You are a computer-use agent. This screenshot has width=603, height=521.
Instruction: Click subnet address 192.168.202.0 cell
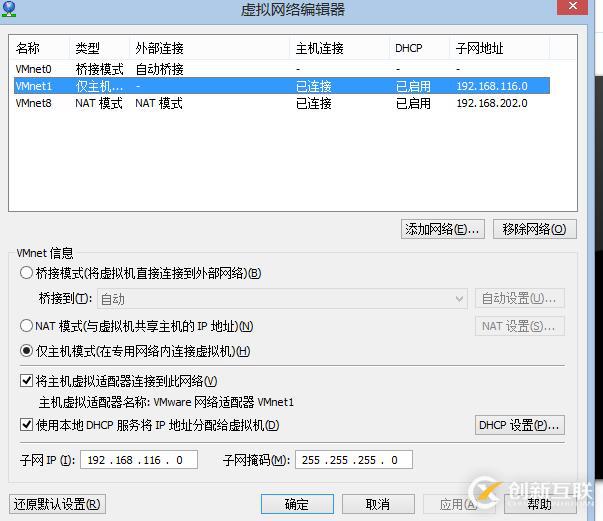tap(492, 103)
